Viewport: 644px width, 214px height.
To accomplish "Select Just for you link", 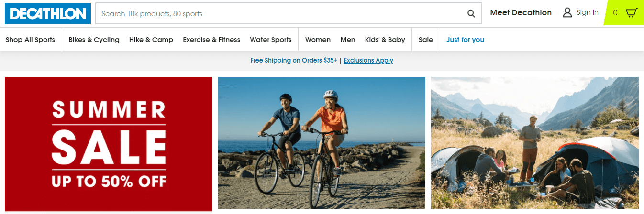I will (465, 40).
